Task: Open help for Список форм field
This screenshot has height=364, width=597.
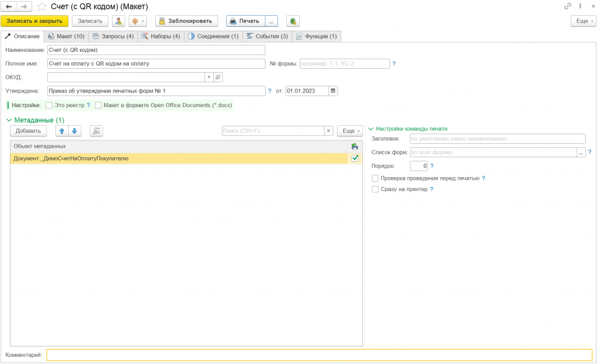Action: 590,152
